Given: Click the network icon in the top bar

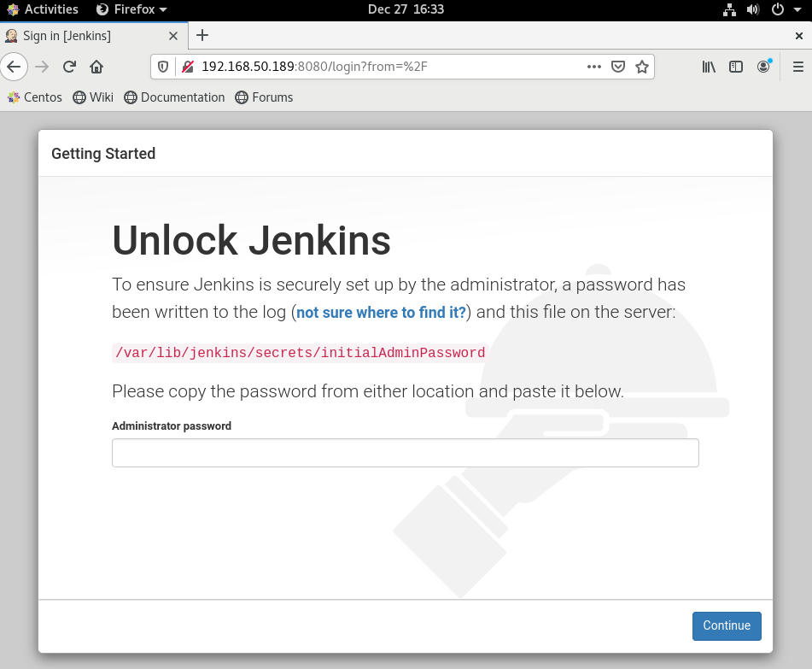Looking at the screenshot, I should pyautogui.click(x=729, y=9).
